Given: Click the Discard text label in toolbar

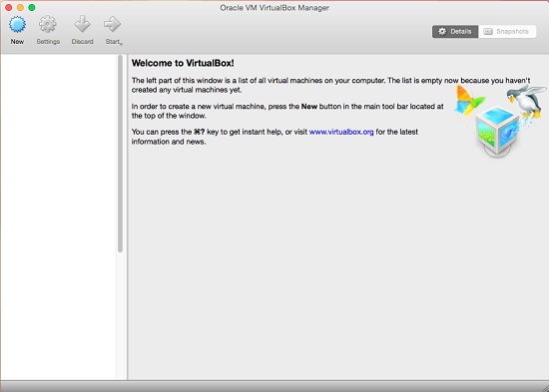Looking at the screenshot, I should click(82, 42).
